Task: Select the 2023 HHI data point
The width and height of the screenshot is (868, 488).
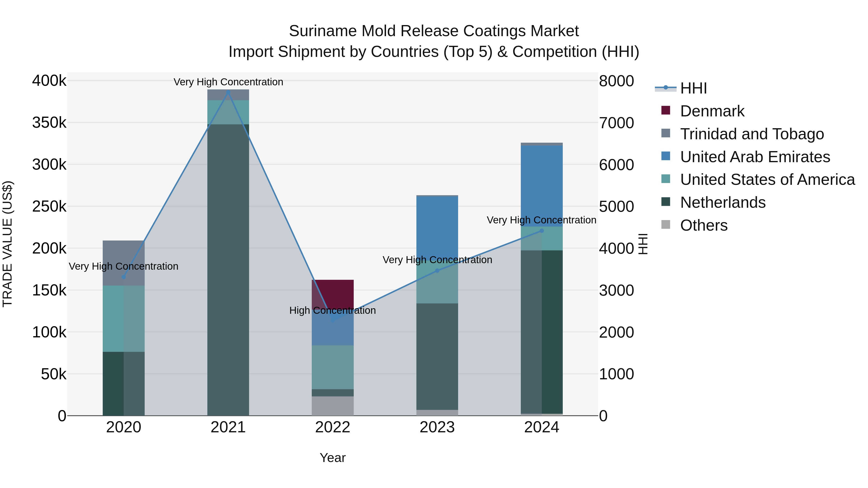Action: 437,271
